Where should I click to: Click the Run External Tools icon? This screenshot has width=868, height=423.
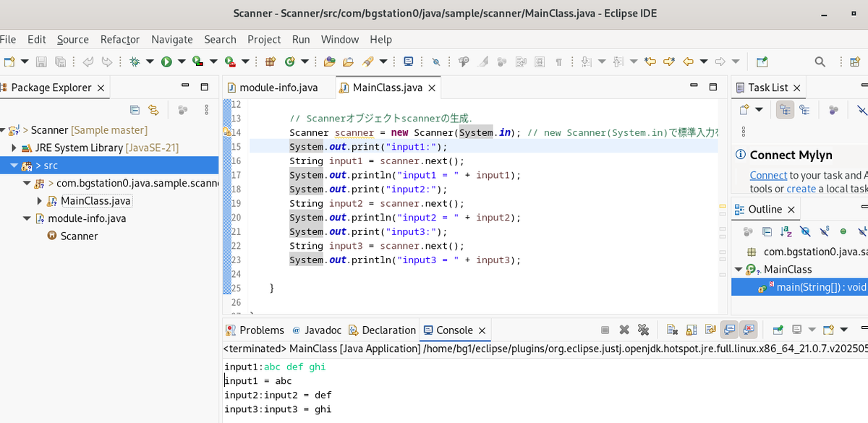coord(229,62)
